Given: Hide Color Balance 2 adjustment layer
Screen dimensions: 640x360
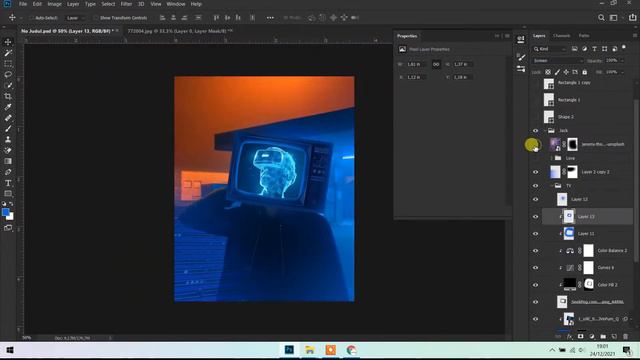Looking at the screenshot, I should [536, 251].
